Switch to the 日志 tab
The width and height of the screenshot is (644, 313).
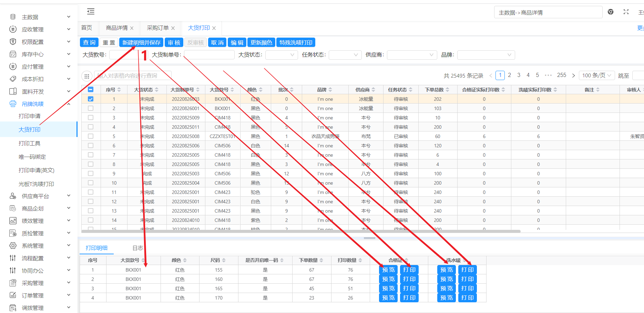tap(137, 248)
